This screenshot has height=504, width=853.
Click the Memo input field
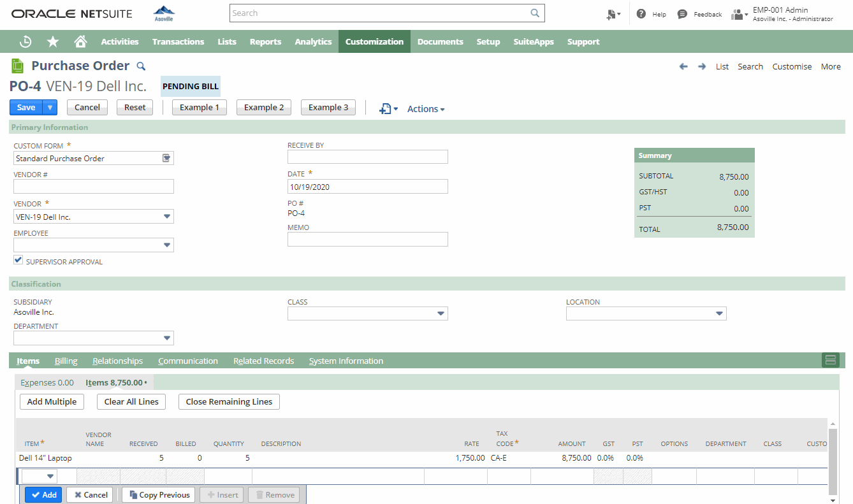[368, 239]
